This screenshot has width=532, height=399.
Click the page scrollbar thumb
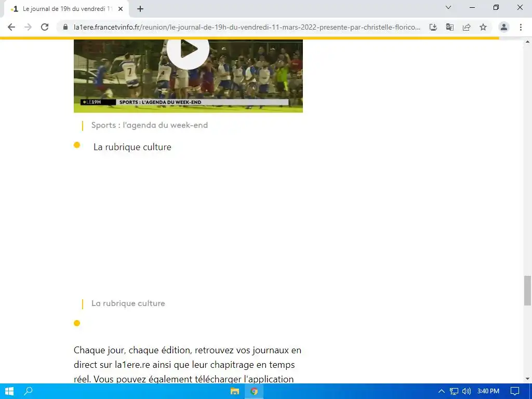(527, 291)
